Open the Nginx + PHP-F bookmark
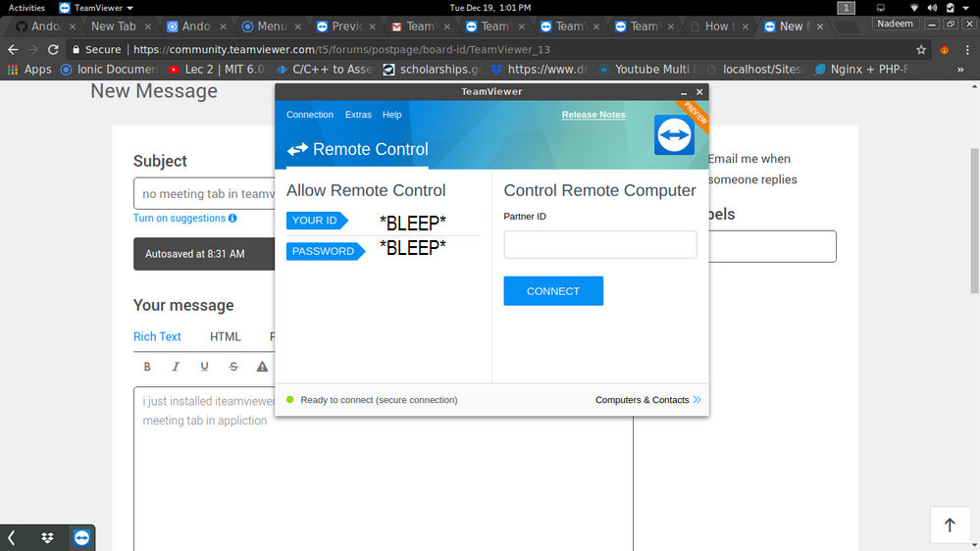Screen dimensions: 980x551 point(863,70)
